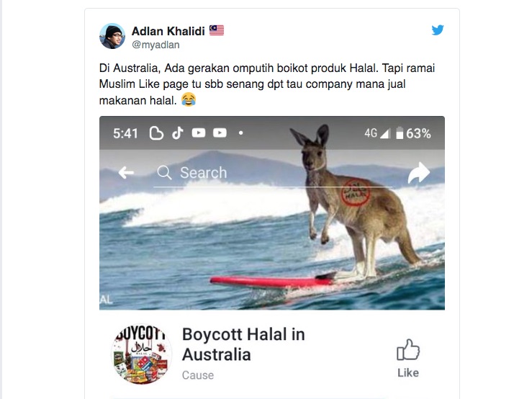Click the tweet text about Halal boycott
This screenshot has width=532, height=399.
(267, 84)
